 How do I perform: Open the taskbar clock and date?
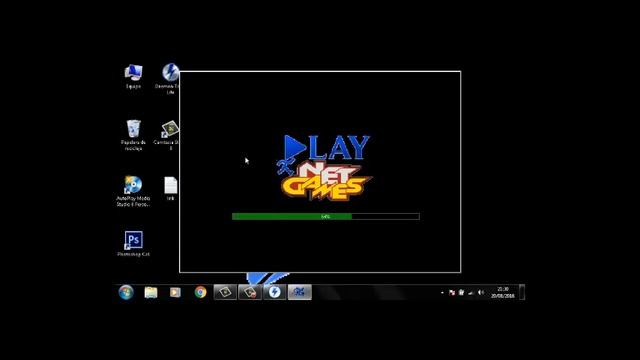tap(503, 292)
